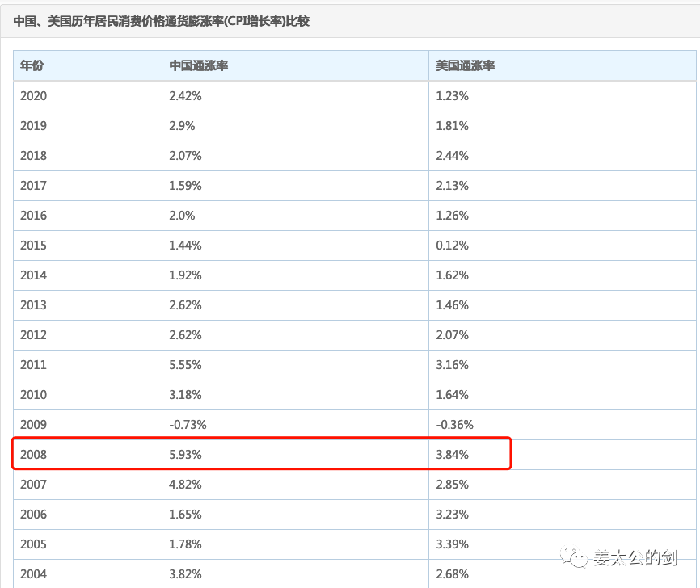Click the year cell 2020
The height and width of the screenshot is (588, 700).
click(x=33, y=96)
